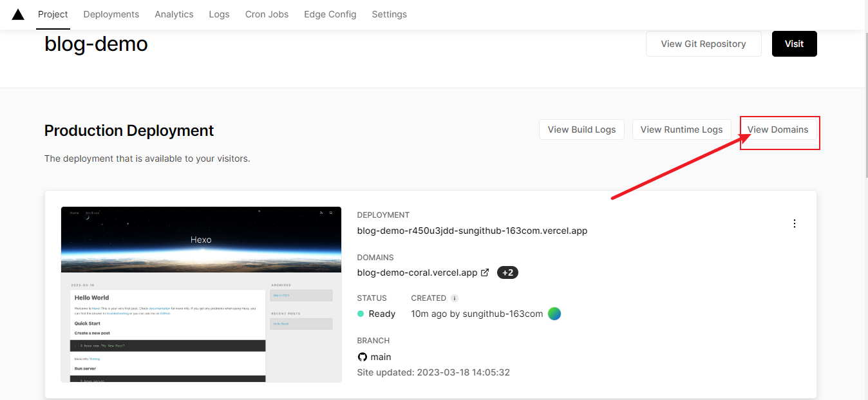Open the project Settings tab
868x400 pixels.
[389, 14]
